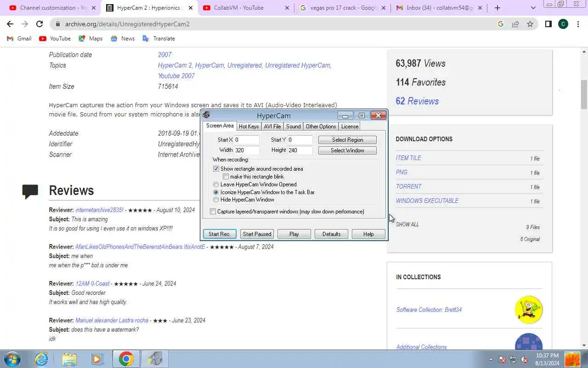Go back with the browser back arrow
588x368 pixels.
[x=10, y=24]
